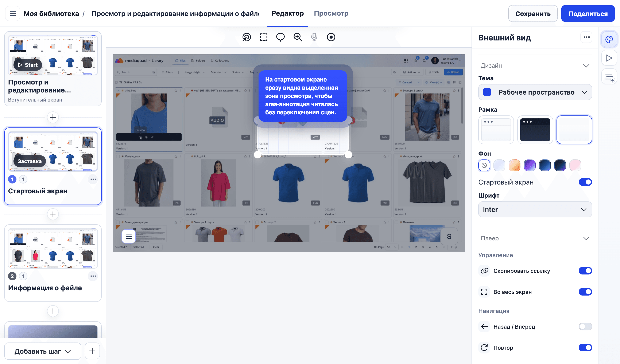Open the appearance palette panel icon

609,39
